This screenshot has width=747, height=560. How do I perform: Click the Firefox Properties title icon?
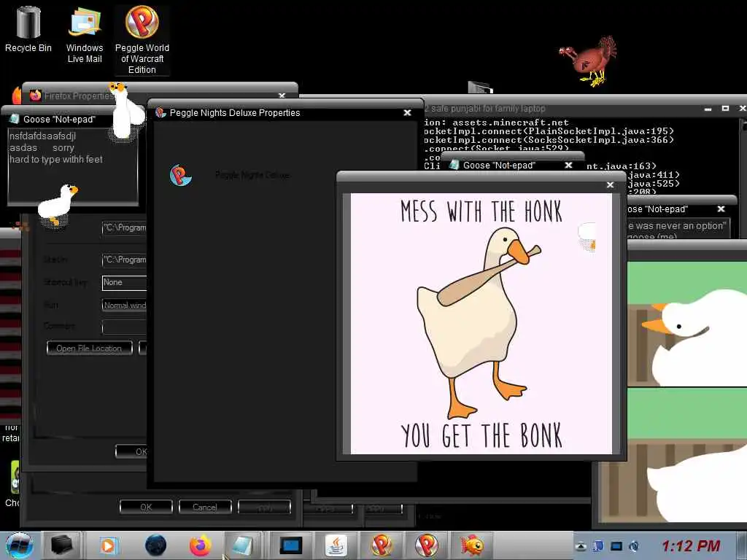click(x=35, y=96)
